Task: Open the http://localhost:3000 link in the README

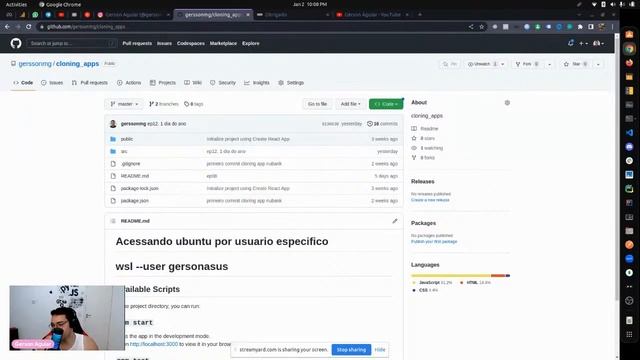Action: tap(154, 344)
